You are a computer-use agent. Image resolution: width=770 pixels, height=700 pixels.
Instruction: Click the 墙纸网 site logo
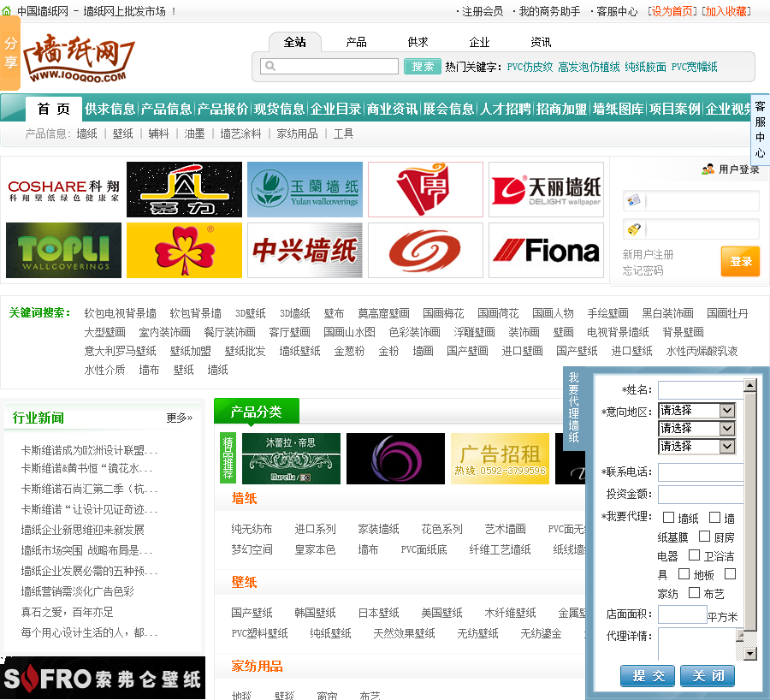tap(79, 58)
